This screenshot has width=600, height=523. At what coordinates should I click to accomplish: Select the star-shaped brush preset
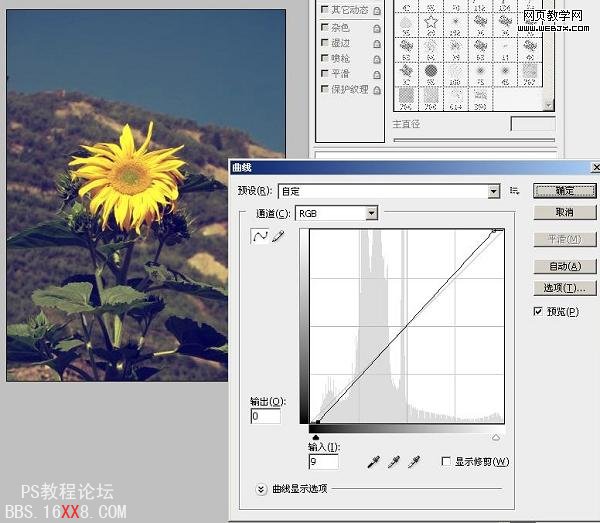pos(432,22)
